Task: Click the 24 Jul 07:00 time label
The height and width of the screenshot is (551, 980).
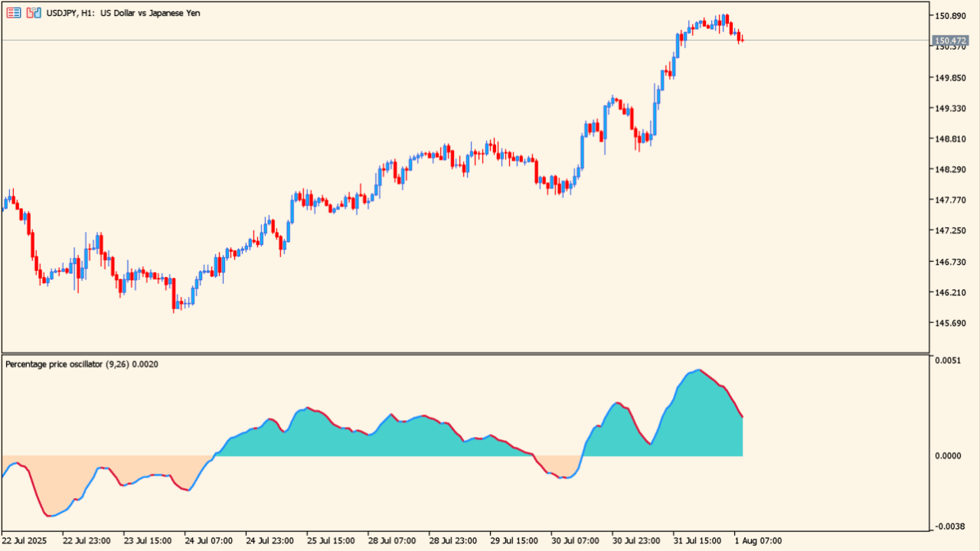Action: pos(207,540)
